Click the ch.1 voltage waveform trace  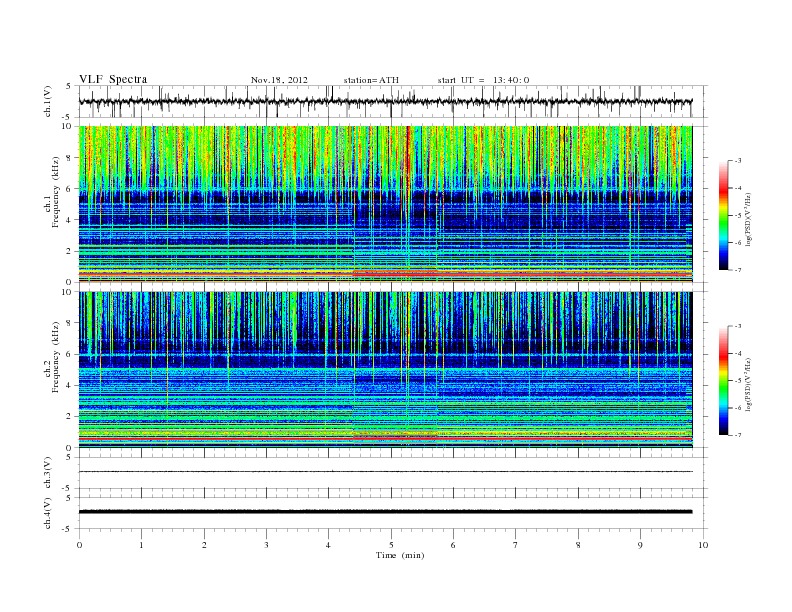(x=385, y=101)
